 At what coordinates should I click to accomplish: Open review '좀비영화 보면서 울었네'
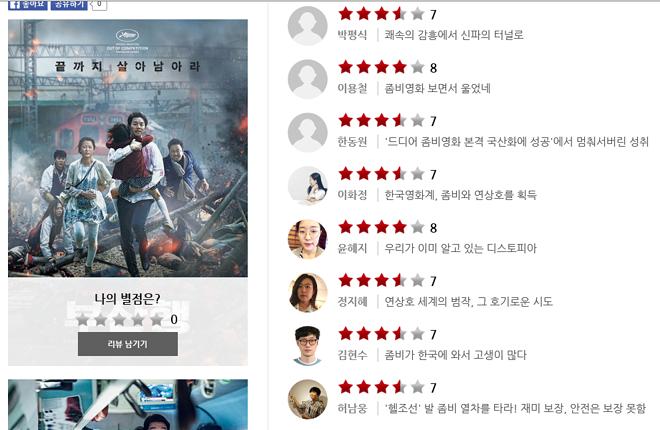coord(438,88)
